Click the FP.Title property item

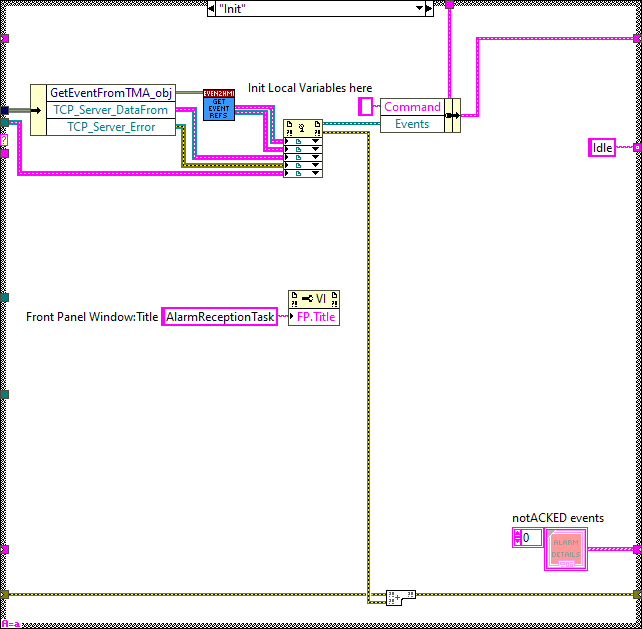pyautogui.click(x=314, y=317)
